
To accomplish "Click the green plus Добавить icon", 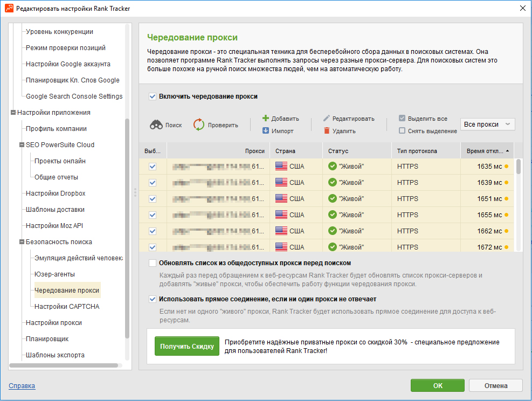I will [266, 119].
